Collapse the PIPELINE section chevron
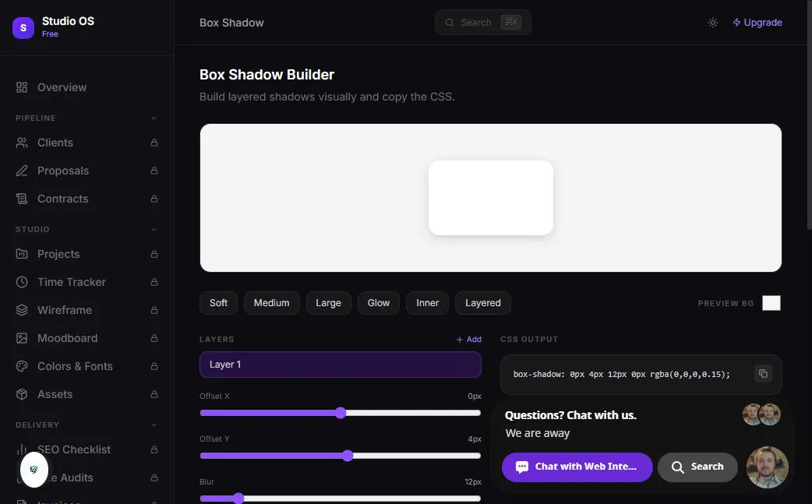The width and height of the screenshot is (812, 504). point(154,118)
